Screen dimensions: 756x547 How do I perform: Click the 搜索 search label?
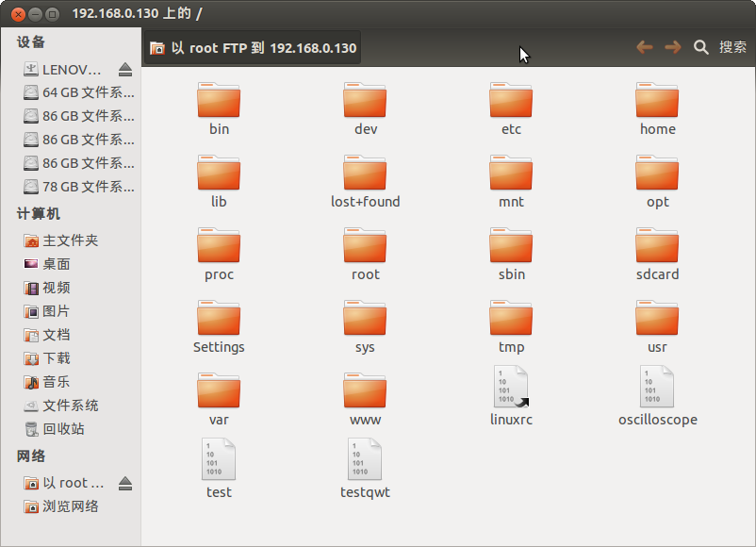[732, 47]
